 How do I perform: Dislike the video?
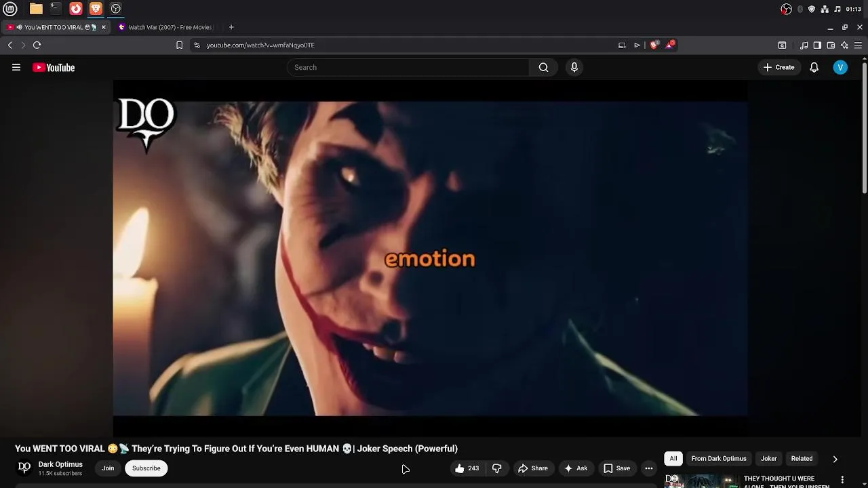tap(497, 468)
